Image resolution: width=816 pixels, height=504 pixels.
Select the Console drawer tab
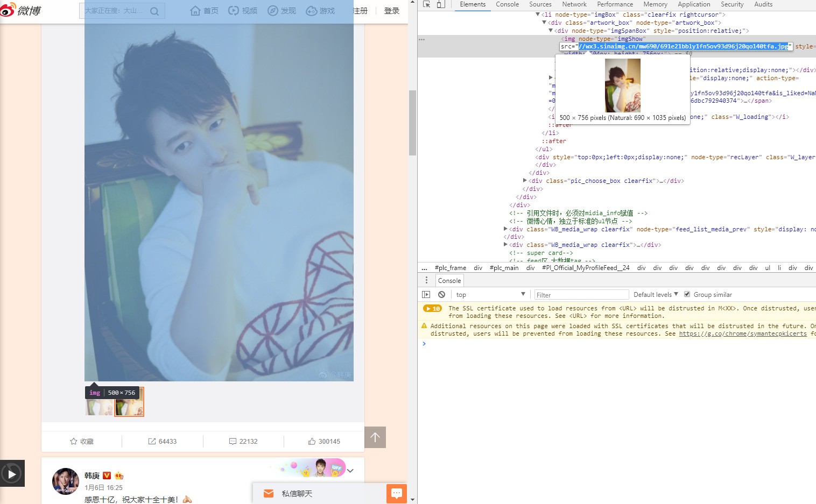449,281
